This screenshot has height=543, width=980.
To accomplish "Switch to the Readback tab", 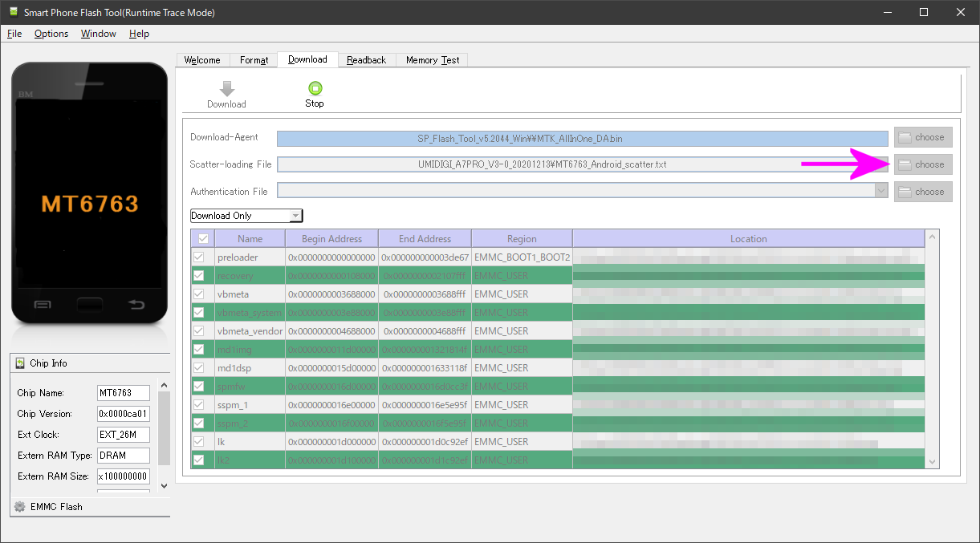I will point(366,59).
